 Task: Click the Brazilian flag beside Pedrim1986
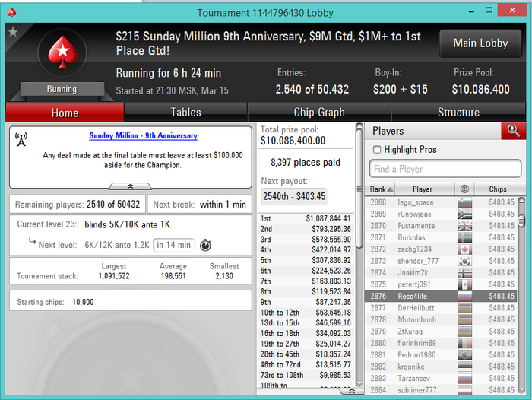point(464,355)
